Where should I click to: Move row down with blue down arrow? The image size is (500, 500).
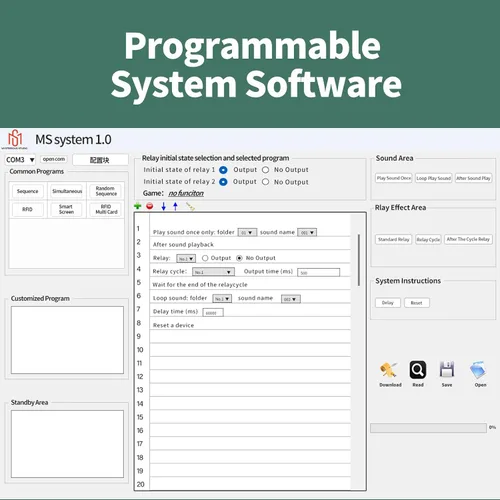tap(163, 206)
